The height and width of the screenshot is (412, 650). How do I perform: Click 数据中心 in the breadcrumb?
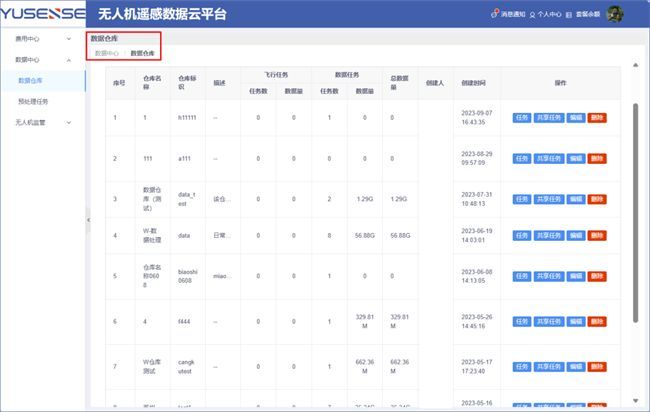point(106,53)
